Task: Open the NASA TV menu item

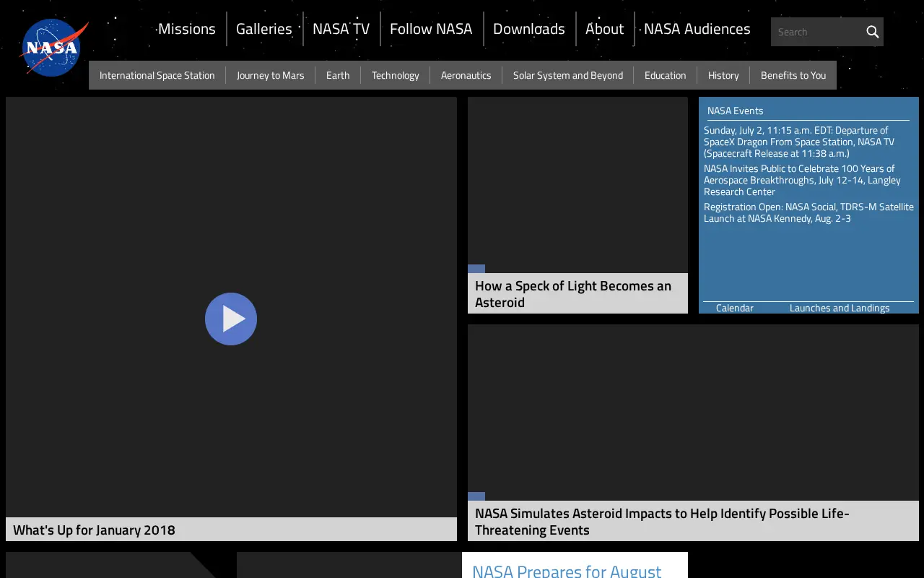Action: tap(341, 29)
